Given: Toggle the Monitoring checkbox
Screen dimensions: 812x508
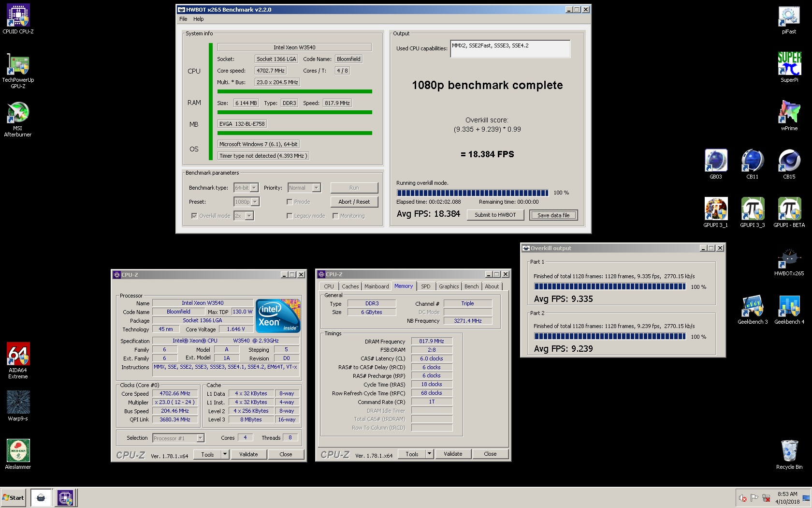Looking at the screenshot, I should 335,216.
